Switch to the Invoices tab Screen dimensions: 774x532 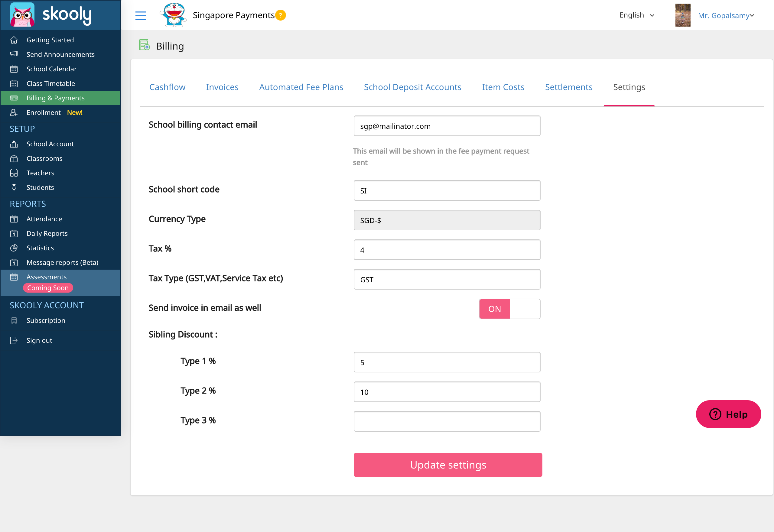click(222, 87)
